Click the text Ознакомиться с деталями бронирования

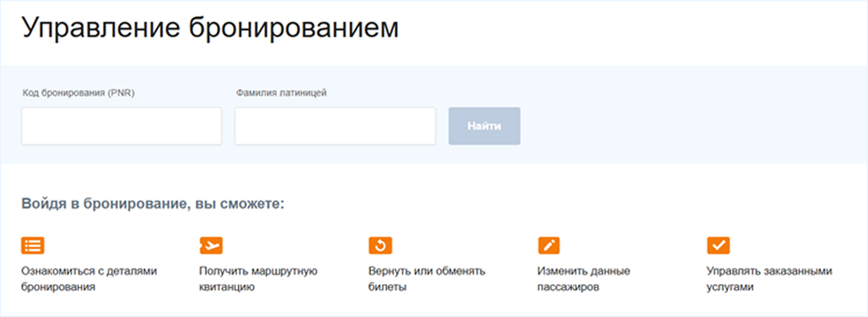89,279
